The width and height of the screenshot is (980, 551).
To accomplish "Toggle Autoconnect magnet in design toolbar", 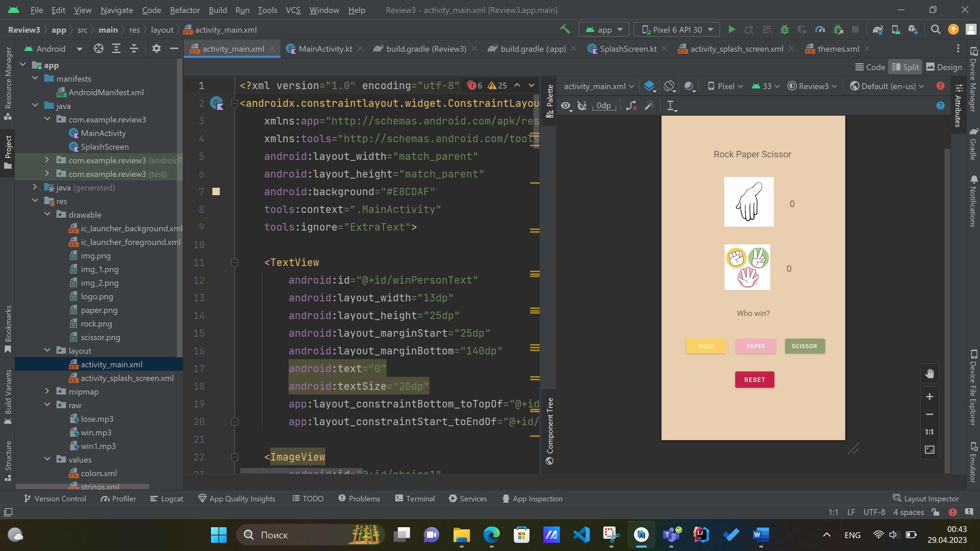I will point(582,106).
